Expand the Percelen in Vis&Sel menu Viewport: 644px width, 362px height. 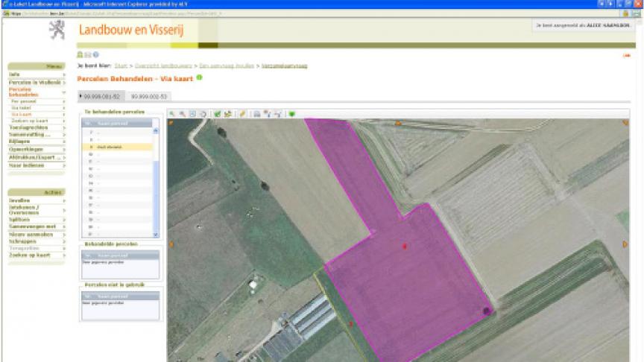click(36, 82)
